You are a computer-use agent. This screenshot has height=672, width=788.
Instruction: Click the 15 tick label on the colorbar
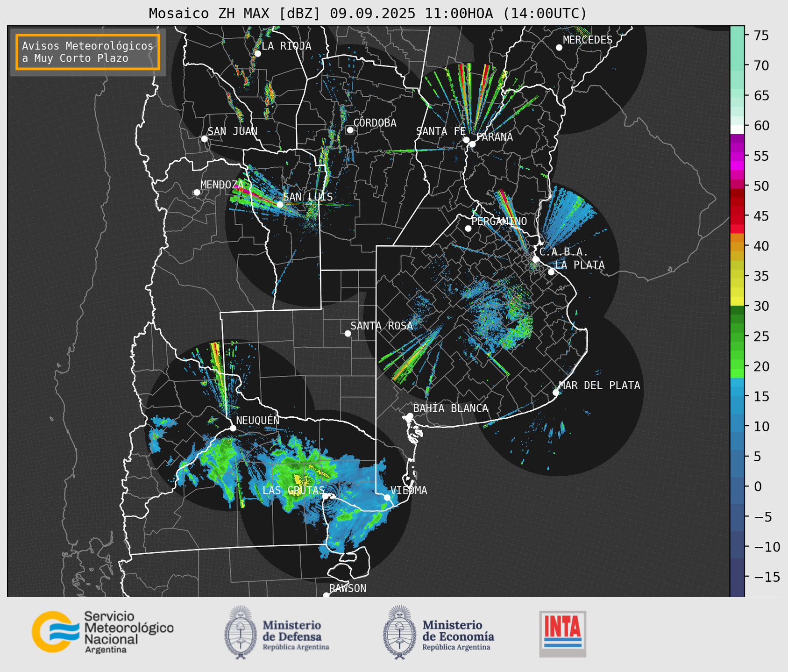click(x=761, y=396)
